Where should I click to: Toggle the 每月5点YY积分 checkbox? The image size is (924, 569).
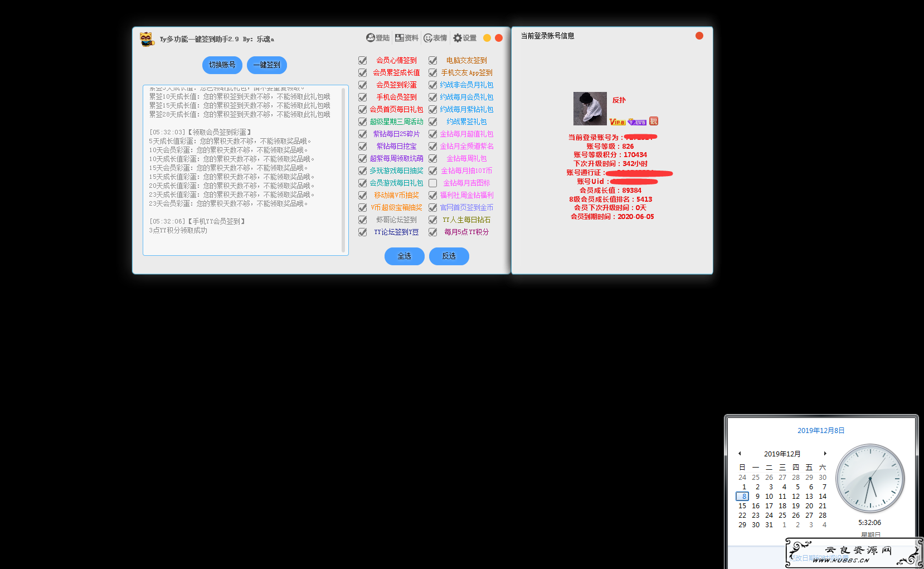coord(432,232)
